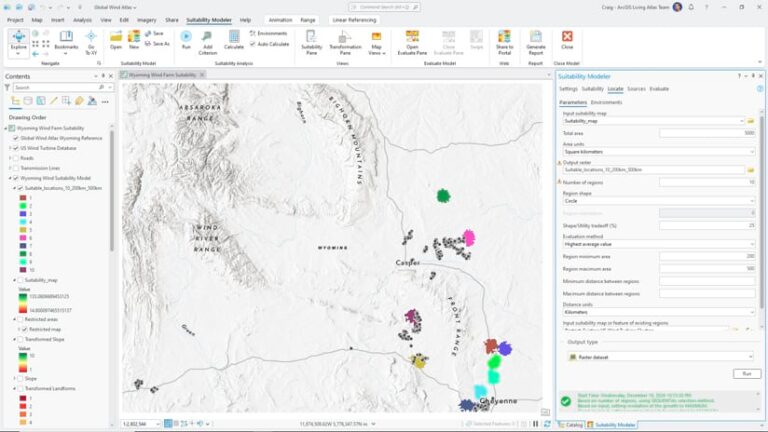Switch Contents to List By Selection

pyautogui.click(x=41, y=101)
